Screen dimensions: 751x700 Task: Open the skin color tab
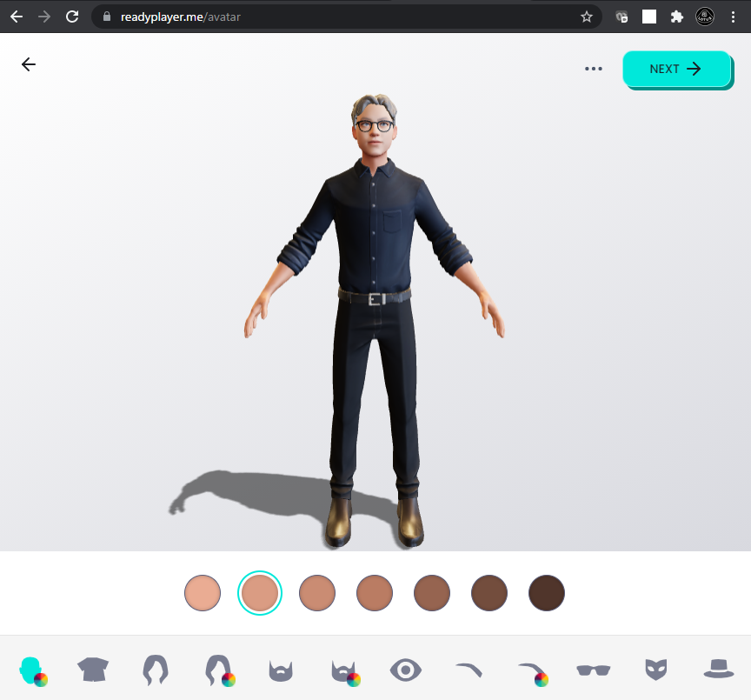pos(32,670)
